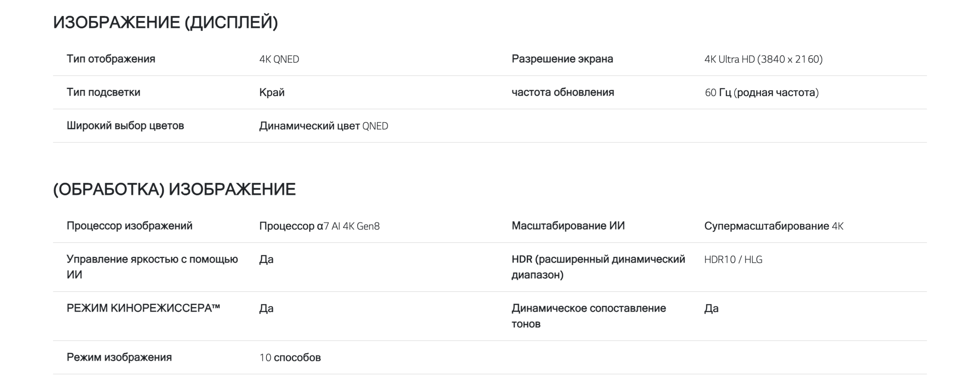Click the РЕЖИМ КИНОРЕЖИССЕРА™ label

coord(143,308)
